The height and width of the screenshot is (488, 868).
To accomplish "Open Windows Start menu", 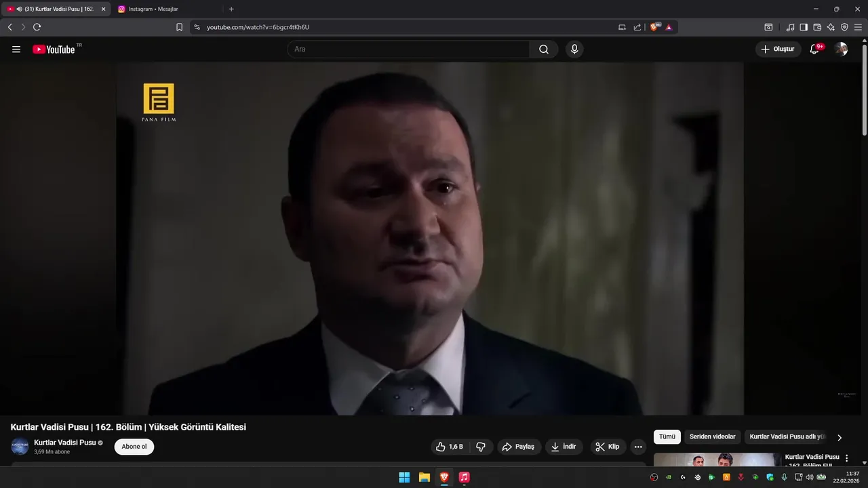I will coord(404,477).
